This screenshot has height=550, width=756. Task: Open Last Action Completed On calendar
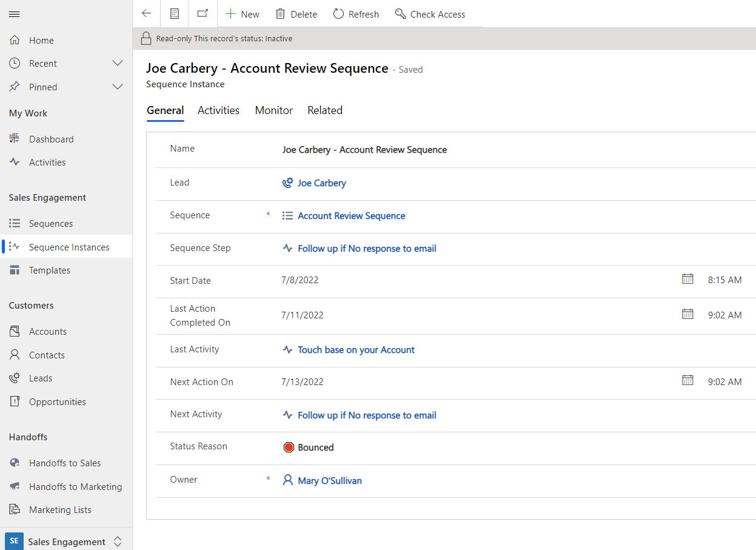(x=687, y=314)
